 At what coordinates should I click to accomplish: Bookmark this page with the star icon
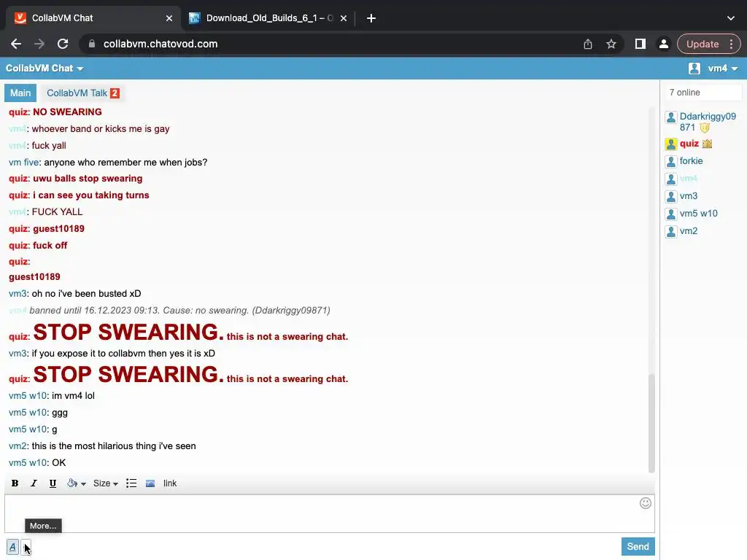[x=611, y=44]
